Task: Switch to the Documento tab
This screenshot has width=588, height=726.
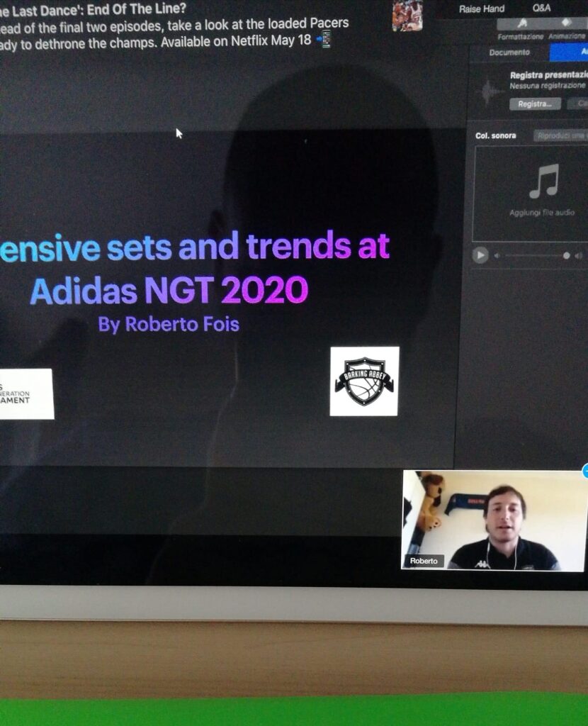Action: point(509,52)
